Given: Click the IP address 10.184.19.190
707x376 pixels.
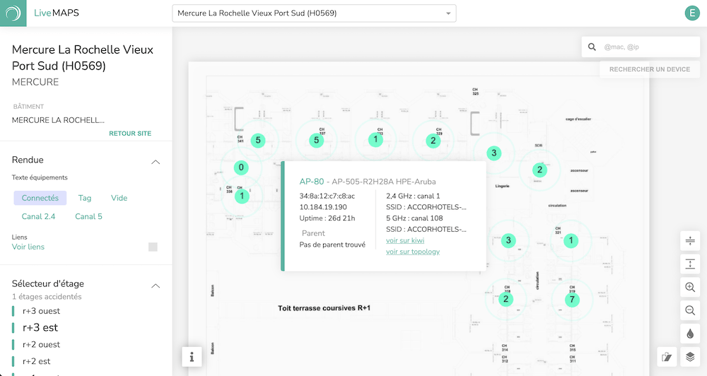Looking at the screenshot, I should pos(323,207).
